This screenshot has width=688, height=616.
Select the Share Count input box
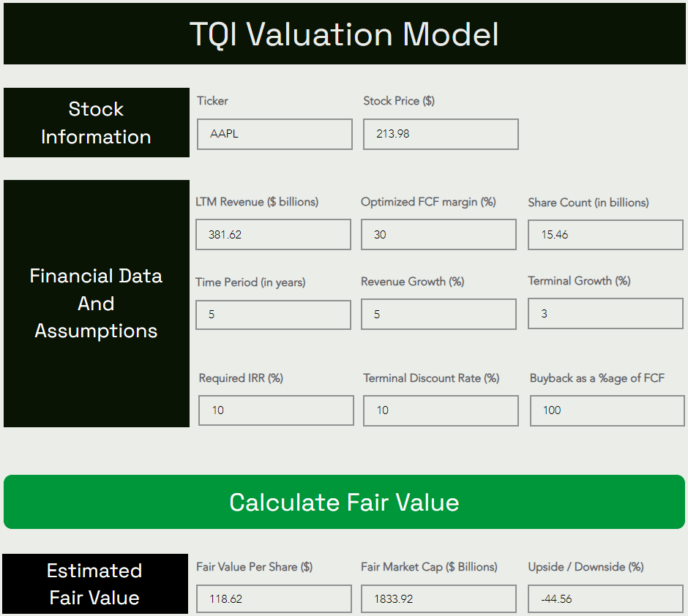tap(605, 235)
